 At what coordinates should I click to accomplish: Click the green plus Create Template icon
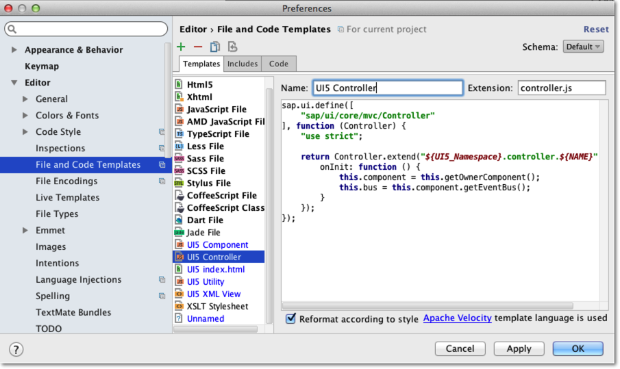click(x=181, y=47)
